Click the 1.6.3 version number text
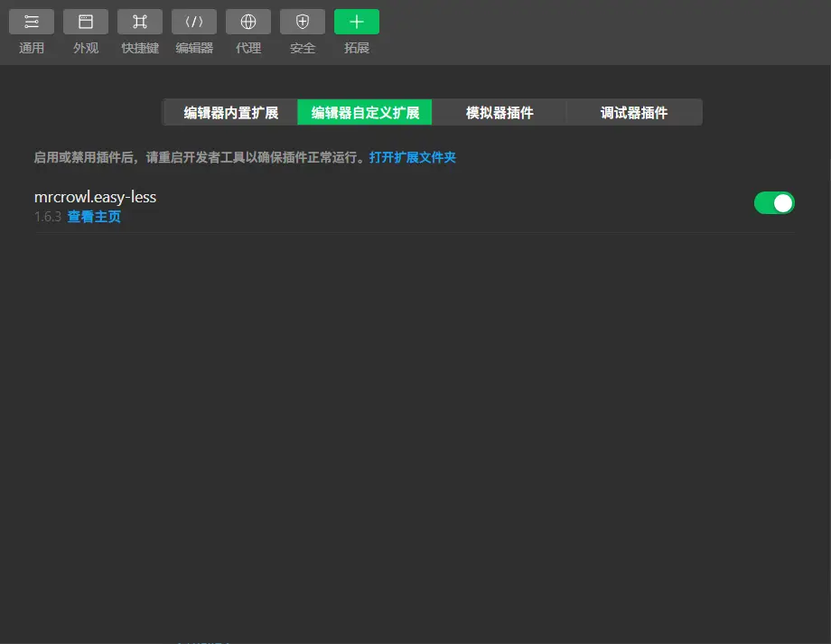 pyautogui.click(x=47, y=217)
